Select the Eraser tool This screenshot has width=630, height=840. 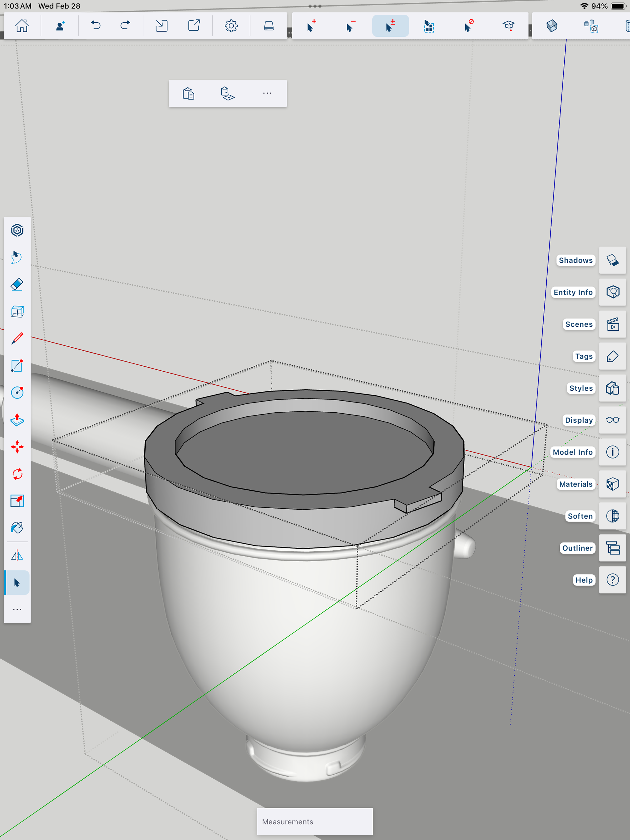pyautogui.click(x=17, y=284)
